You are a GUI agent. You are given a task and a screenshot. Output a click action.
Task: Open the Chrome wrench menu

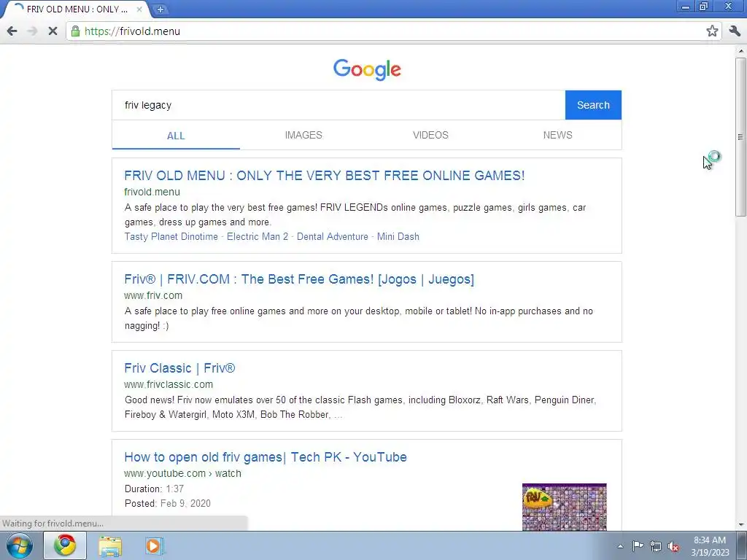point(735,31)
